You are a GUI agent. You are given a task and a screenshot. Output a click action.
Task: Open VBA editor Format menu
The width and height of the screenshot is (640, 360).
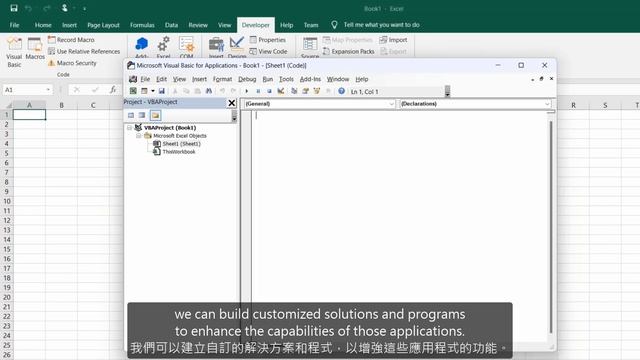pyautogui.click(x=222, y=79)
